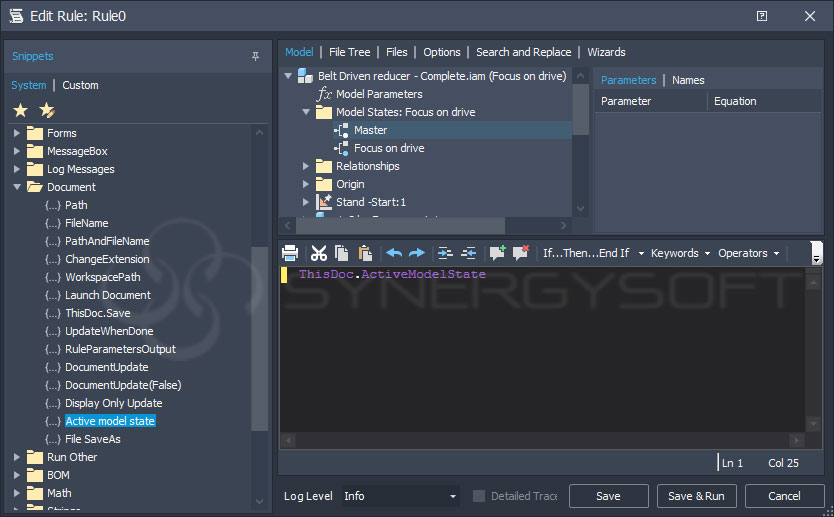Click the Paste clipboard icon
Viewport: 834px width, 517px height.
[365, 253]
